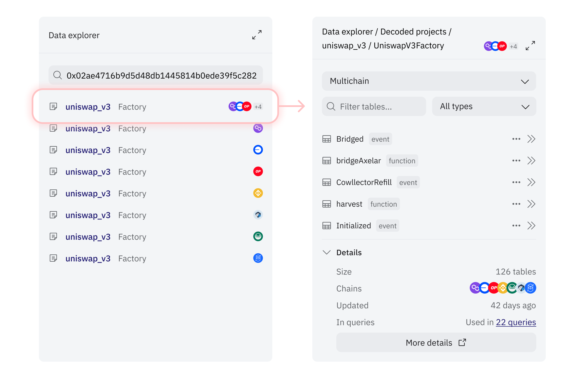
Task: Expand the left Data explorer panel
Action: (x=257, y=35)
